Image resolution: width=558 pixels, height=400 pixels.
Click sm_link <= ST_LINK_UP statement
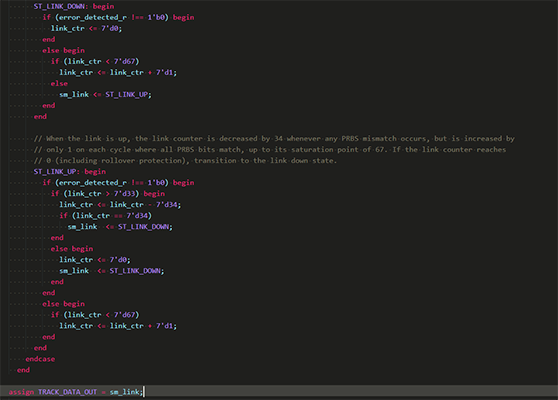pos(105,94)
